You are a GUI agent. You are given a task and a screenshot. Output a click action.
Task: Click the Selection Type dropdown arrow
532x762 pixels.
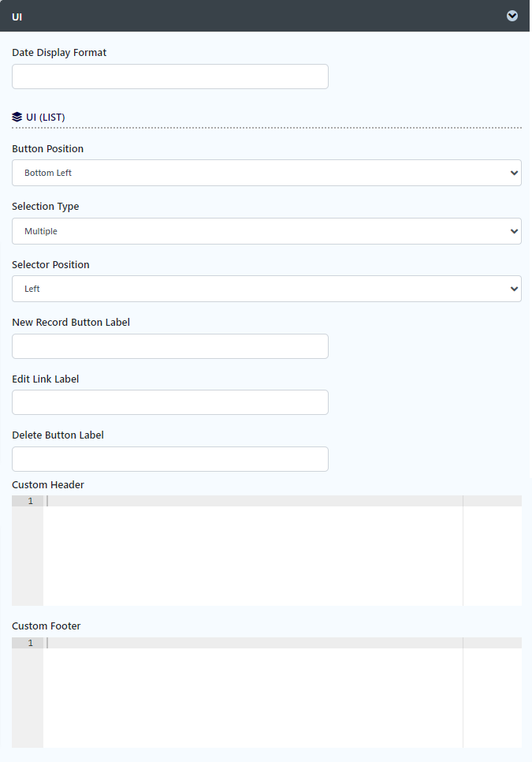click(x=514, y=231)
